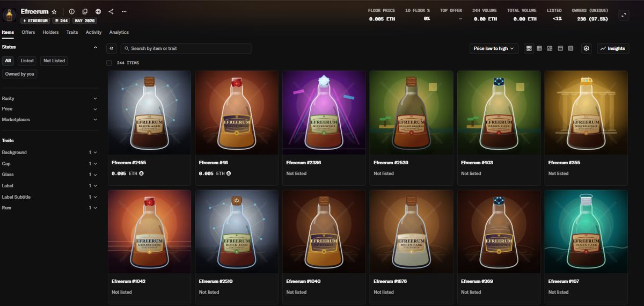Switch to the Activity tab

coord(94,32)
